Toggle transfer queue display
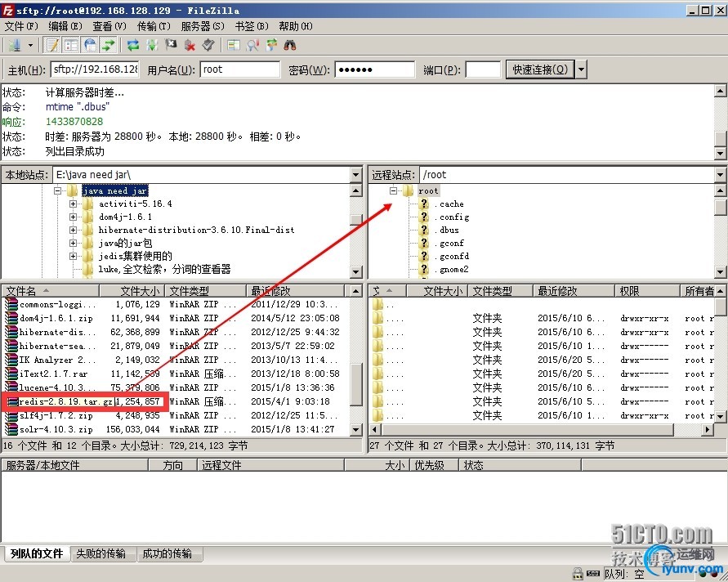This screenshot has width=728, height=582. pos(109,45)
